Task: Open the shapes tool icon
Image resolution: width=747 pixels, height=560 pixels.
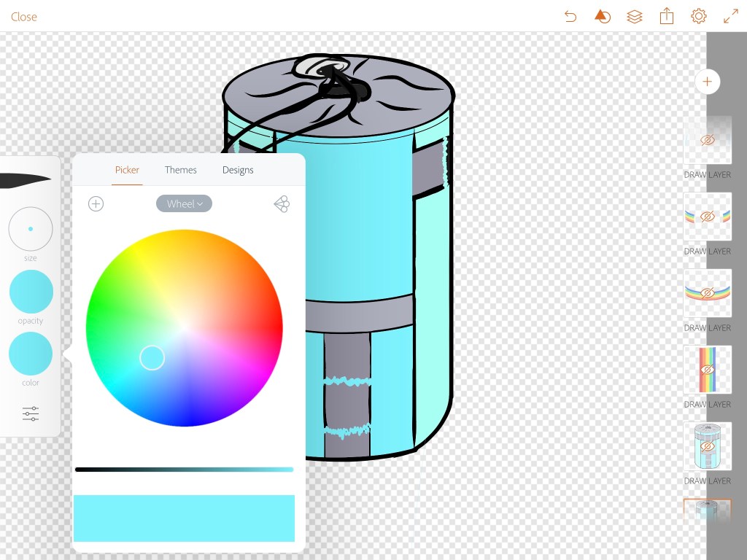Action: [x=602, y=16]
